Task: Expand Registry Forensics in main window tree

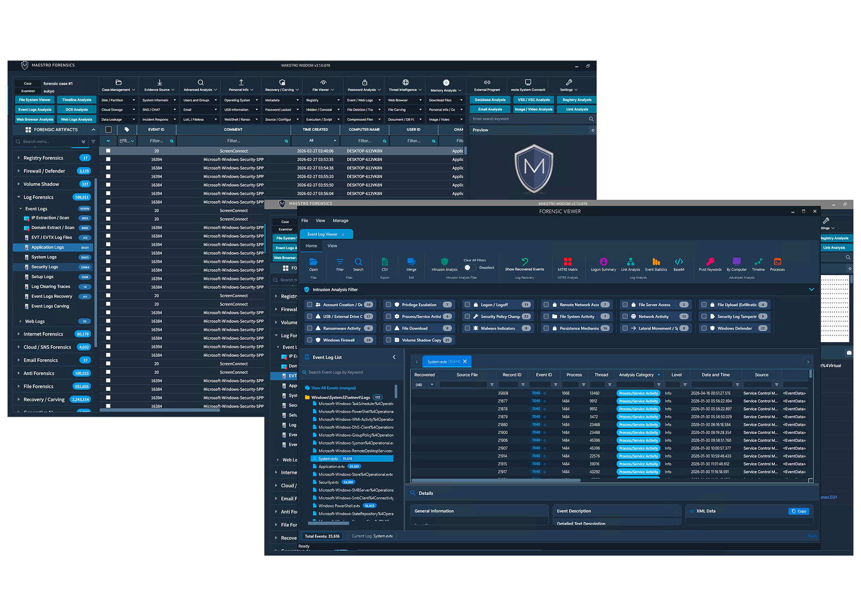Action: [x=19, y=158]
